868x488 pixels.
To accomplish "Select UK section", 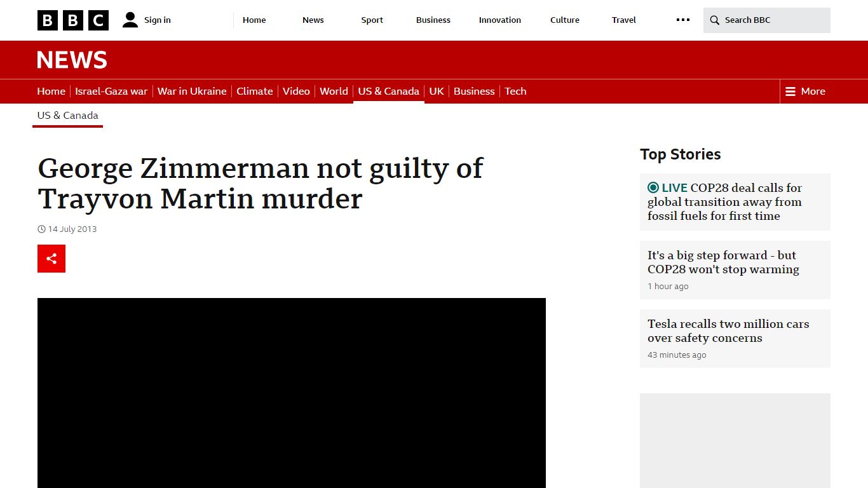I will 437,91.
